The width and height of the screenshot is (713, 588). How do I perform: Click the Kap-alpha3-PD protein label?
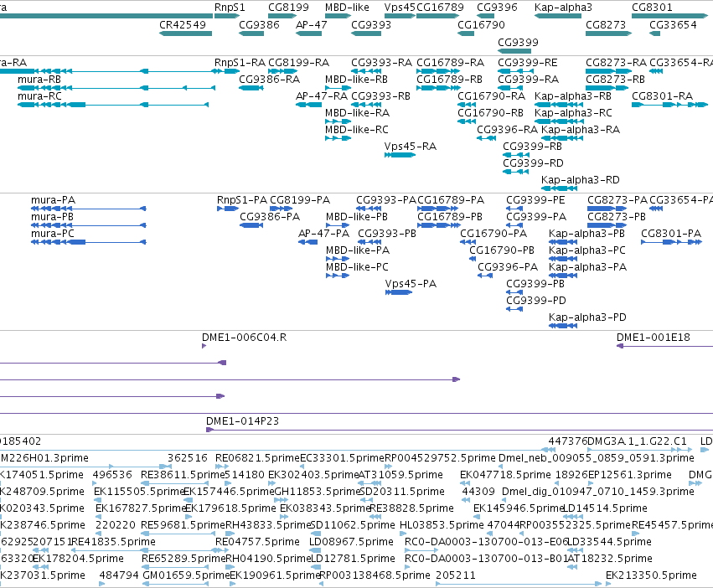(587, 317)
